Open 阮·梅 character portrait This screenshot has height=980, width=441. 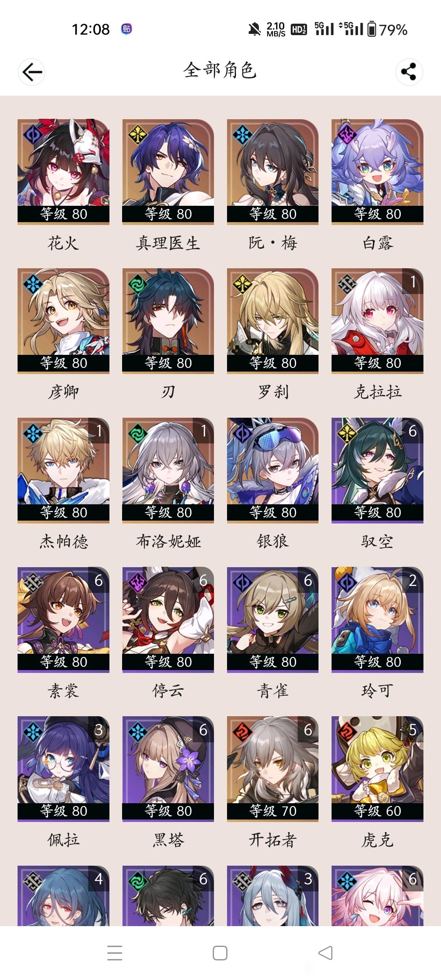point(273,172)
